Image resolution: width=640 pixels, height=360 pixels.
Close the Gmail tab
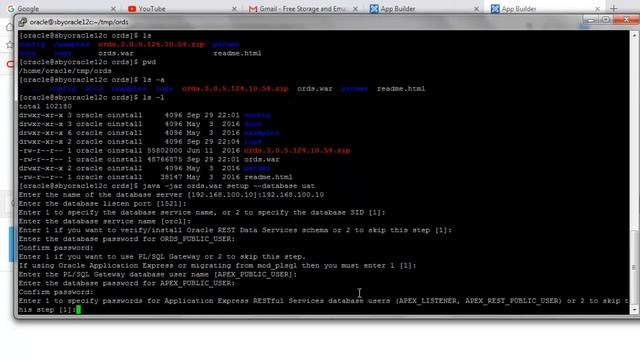pos(355,9)
